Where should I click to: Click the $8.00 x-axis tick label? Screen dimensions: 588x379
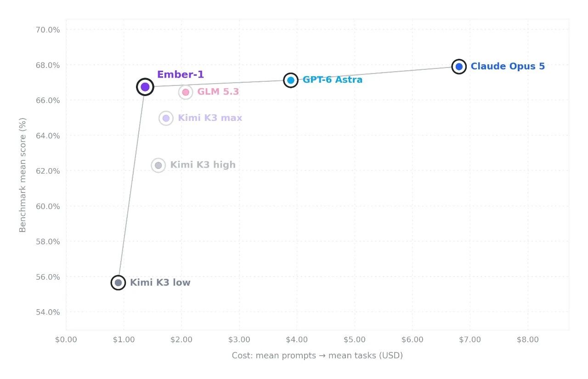pyautogui.click(x=527, y=340)
